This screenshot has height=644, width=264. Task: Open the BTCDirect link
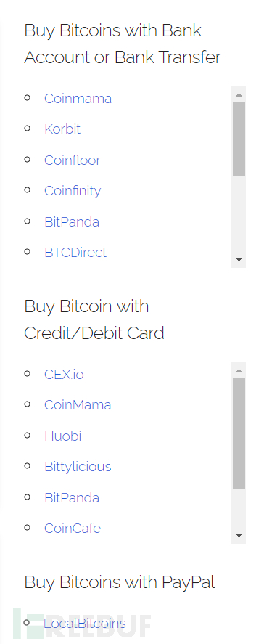(x=75, y=252)
